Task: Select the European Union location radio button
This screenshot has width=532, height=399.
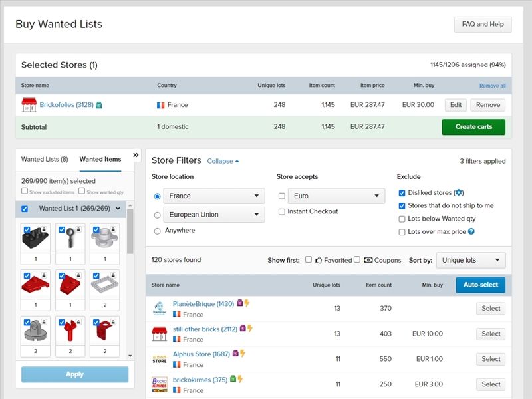Action: coord(157,215)
